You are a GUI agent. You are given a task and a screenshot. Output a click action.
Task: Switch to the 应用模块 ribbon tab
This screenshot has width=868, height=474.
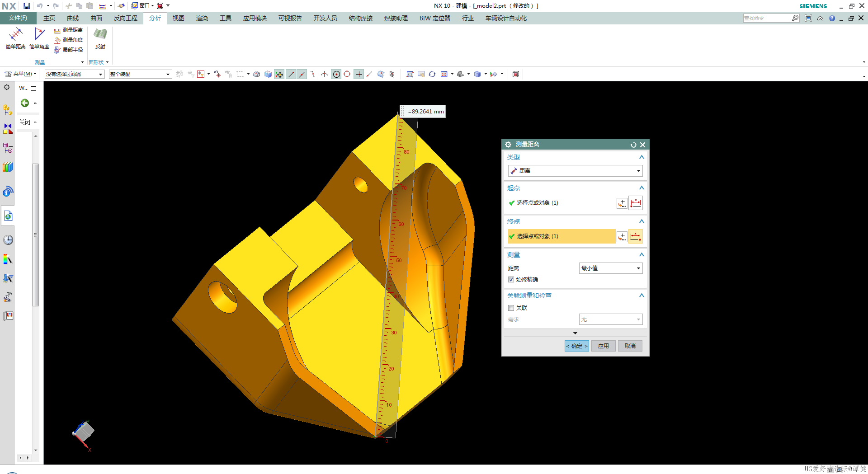(255, 18)
